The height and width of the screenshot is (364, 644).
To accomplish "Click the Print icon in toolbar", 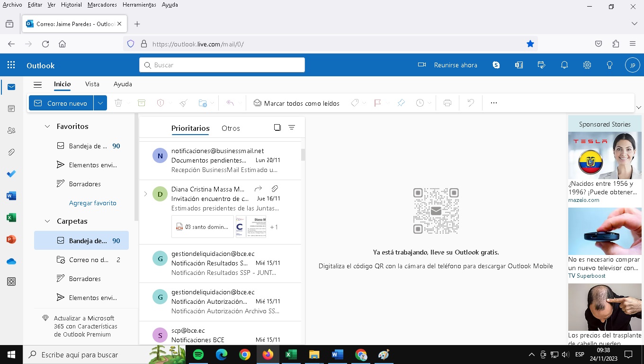I will [x=447, y=103].
